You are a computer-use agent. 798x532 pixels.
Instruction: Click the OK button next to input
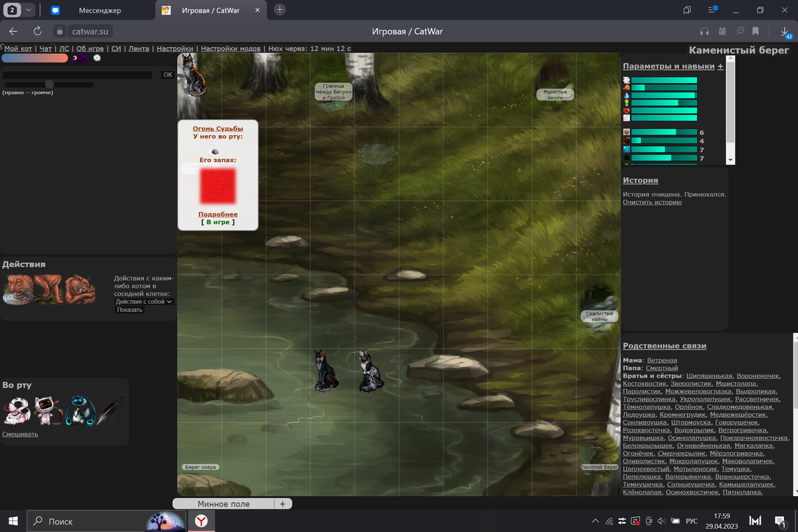[x=168, y=74]
